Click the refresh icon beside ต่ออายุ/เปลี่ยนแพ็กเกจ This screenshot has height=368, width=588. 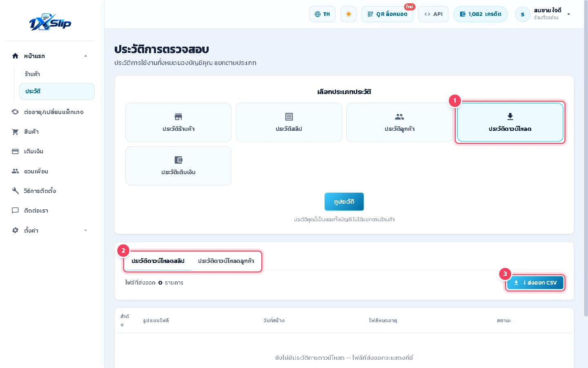pos(16,112)
